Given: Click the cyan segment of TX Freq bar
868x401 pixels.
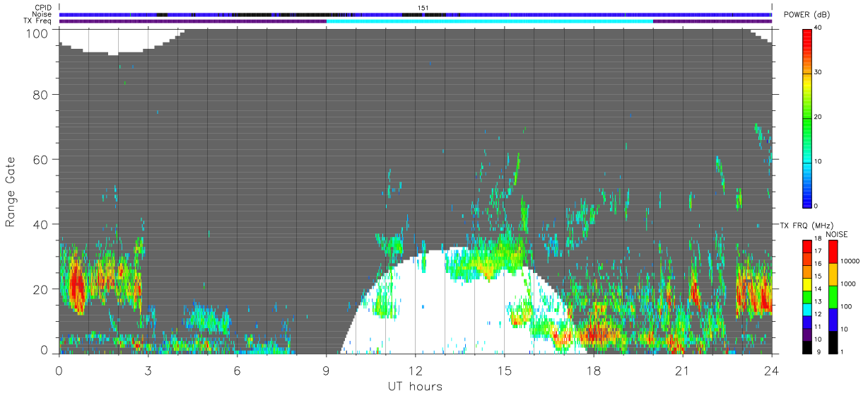Looking at the screenshot, I should (489, 21).
